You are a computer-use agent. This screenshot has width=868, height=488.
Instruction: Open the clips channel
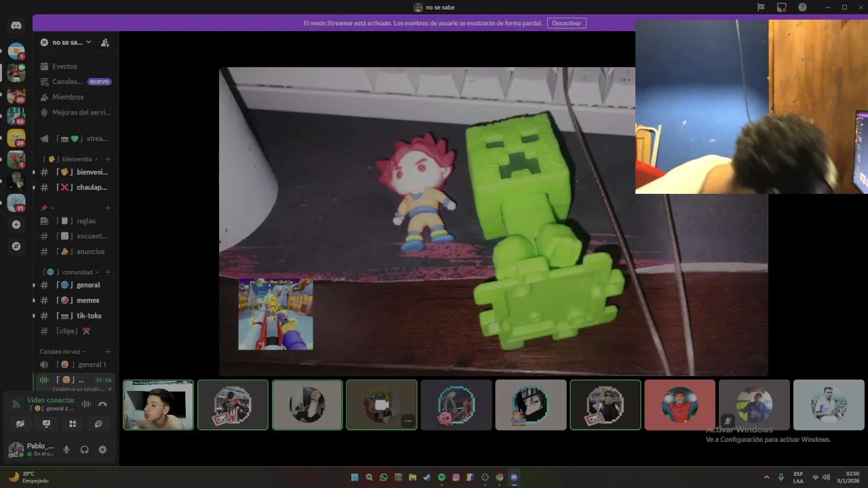75,331
